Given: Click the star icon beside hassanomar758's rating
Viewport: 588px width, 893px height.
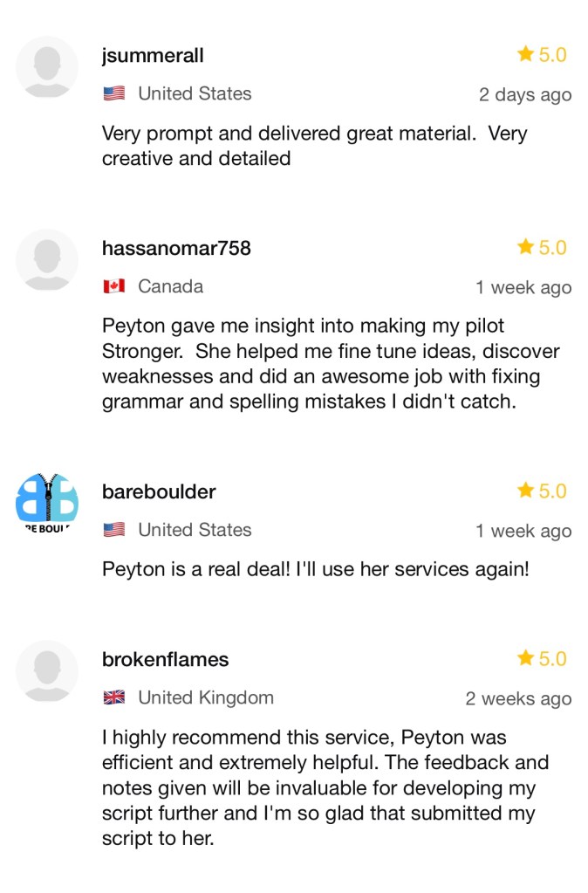Looking at the screenshot, I should [525, 248].
